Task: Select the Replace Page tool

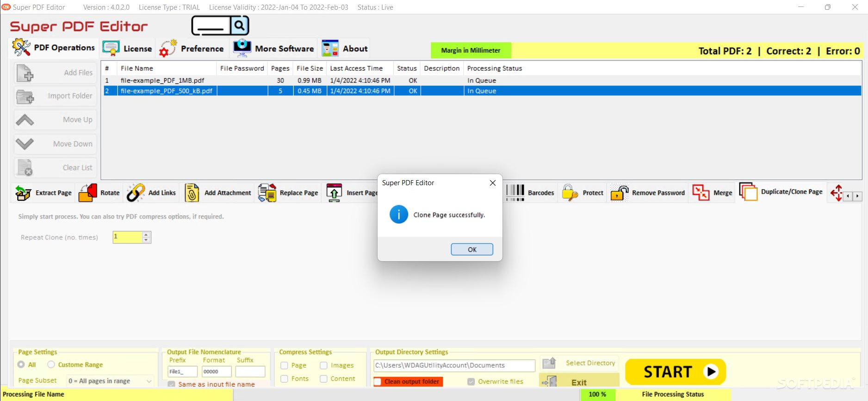Action: (x=288, y=193)
